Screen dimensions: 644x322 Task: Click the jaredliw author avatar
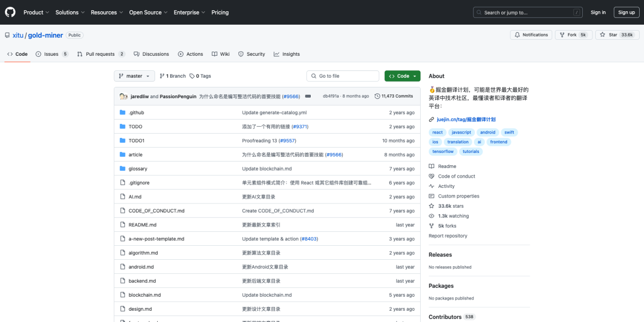123,97
